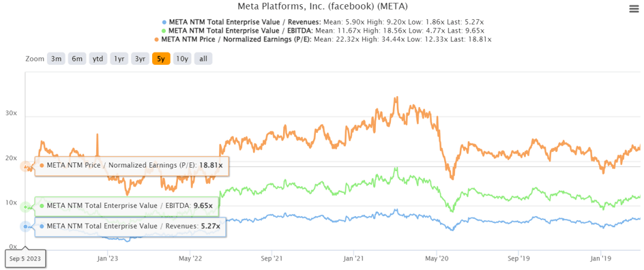The image size is (644, 270).
Task: Click the orange P/E legend dot
Action: pos(157,40)
